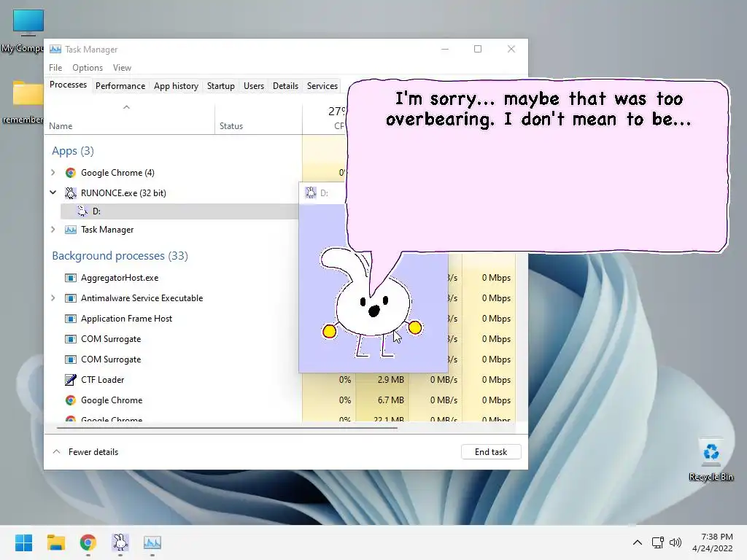Click the Task Manager taskbar icon

(x=152, y=542)
